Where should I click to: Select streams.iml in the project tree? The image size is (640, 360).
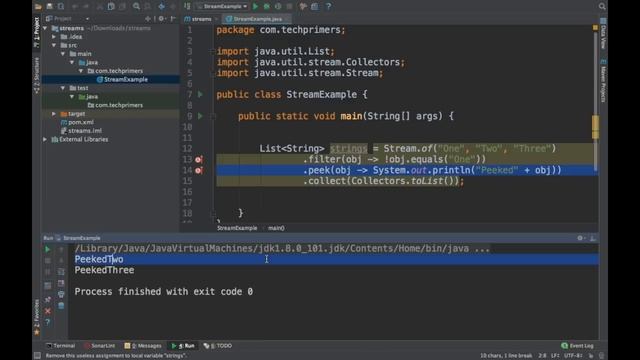click(81, 131)
